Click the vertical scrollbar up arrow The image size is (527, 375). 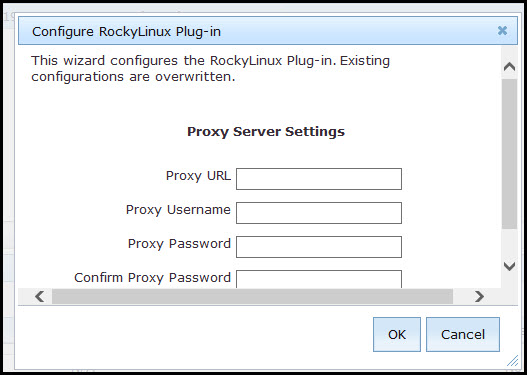point(510,67)
